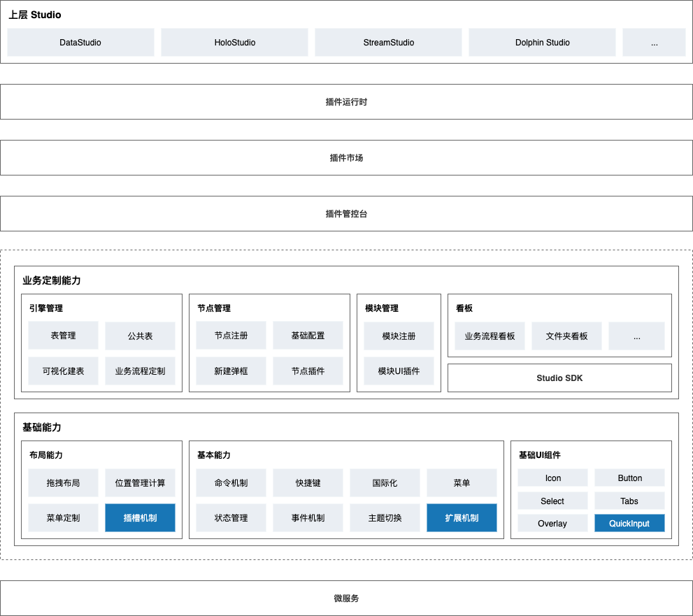
Task: Select the 基础配置 block
Action: (308, 336)
